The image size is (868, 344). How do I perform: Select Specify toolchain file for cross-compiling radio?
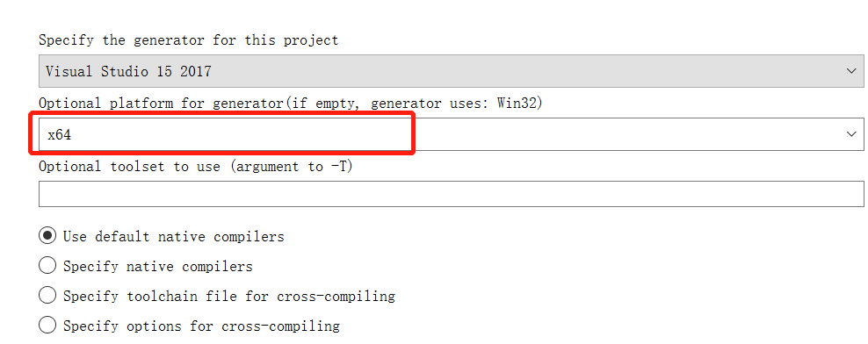coord(47,296)
